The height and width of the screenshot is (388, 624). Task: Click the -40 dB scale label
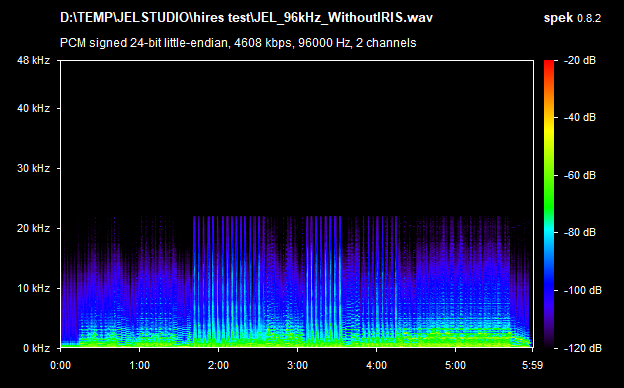pos(580,117)
